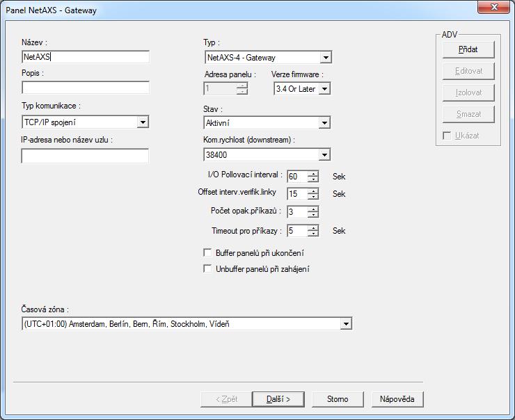Click the Editovat button
This screenshot has width=515, height=420.
tap(468, 71)
